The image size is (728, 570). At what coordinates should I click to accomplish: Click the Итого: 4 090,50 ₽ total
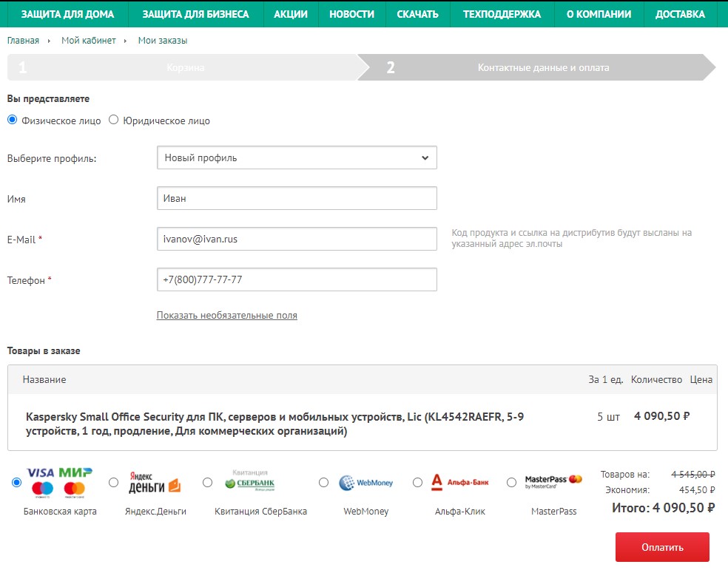(x=664, y=508)
